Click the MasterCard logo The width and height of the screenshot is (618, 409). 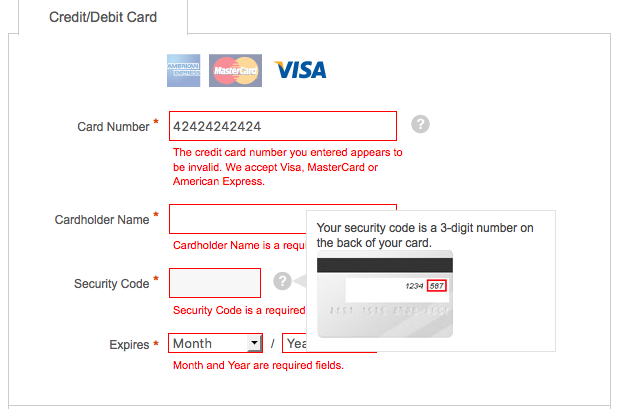coord(236,70)
